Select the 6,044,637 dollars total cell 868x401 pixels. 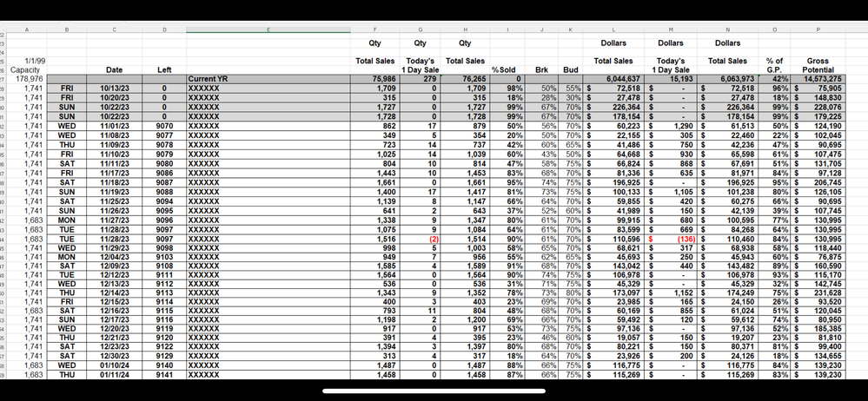coord(613,79)
